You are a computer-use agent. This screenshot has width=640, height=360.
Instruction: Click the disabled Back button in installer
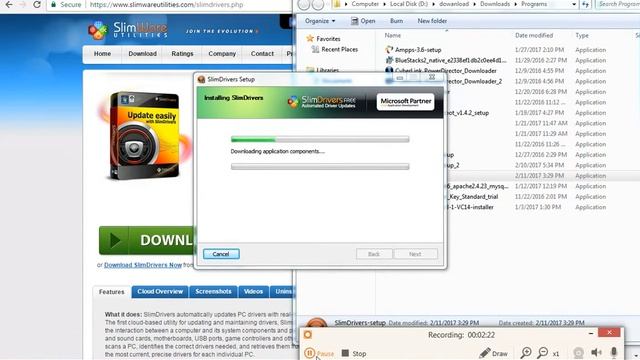tap(374, 254)
